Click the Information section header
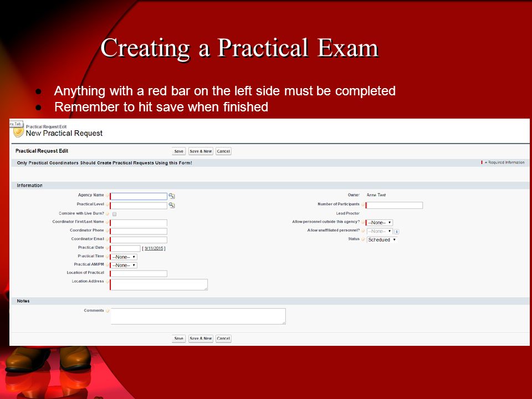Screen dimensions: 532x399 (270, 186)
